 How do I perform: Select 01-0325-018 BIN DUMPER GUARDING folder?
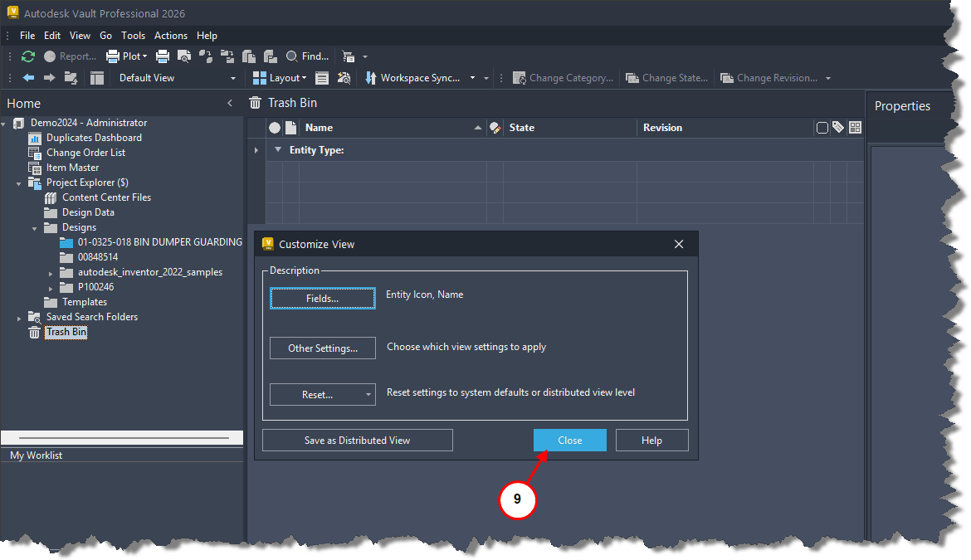point(160,242)
